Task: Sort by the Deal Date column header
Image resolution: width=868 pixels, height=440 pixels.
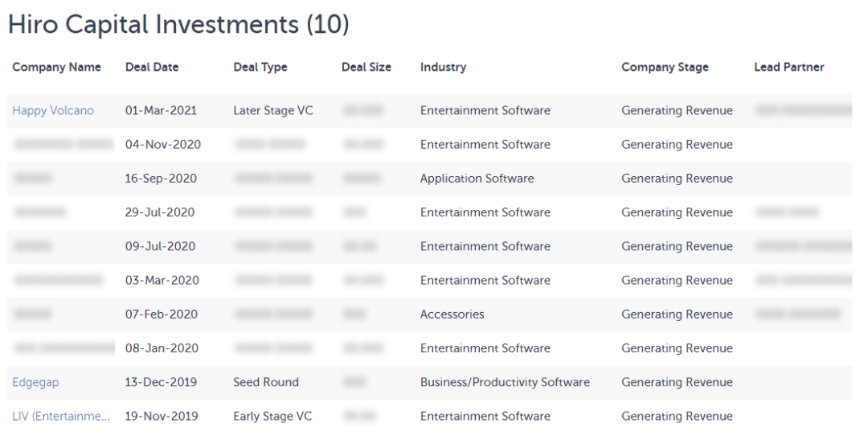Action: tap(152, 68)
